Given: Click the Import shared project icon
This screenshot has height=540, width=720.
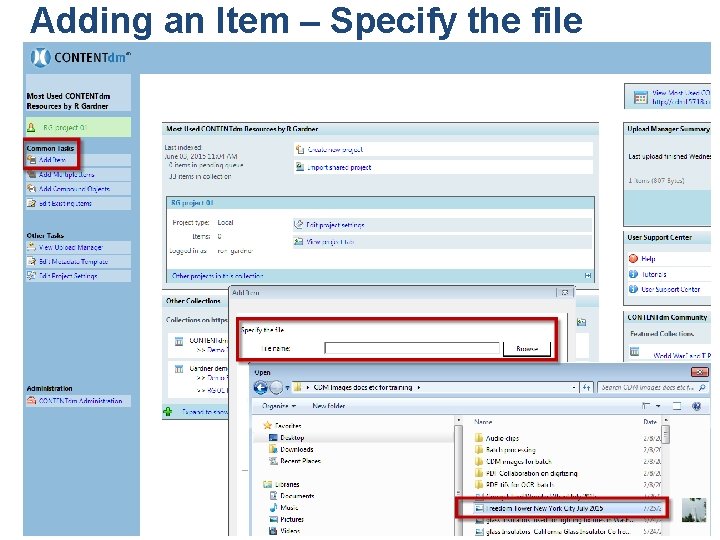Looking at the screenshot, I should [300, 167].
